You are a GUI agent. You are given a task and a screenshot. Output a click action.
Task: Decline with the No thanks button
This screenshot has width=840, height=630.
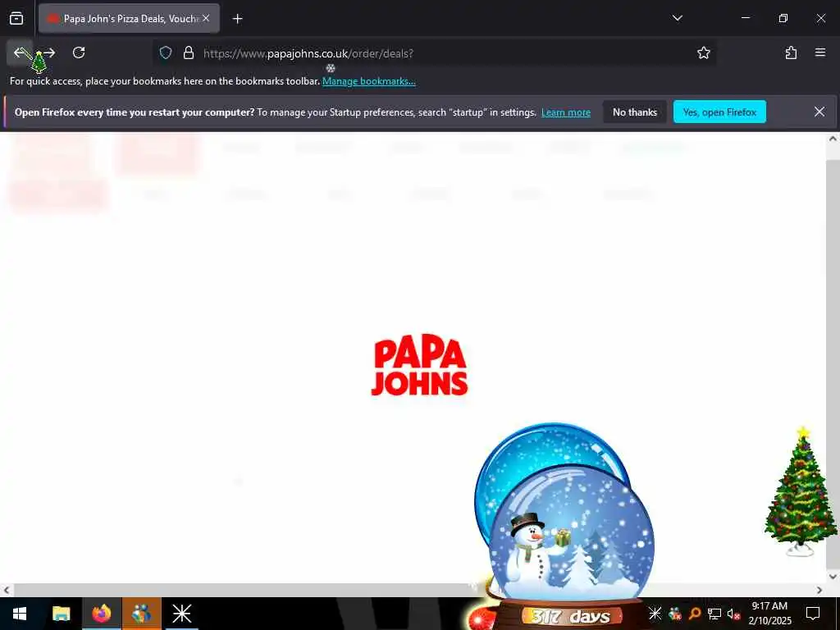pyautogui.click(x=635, y=112)
